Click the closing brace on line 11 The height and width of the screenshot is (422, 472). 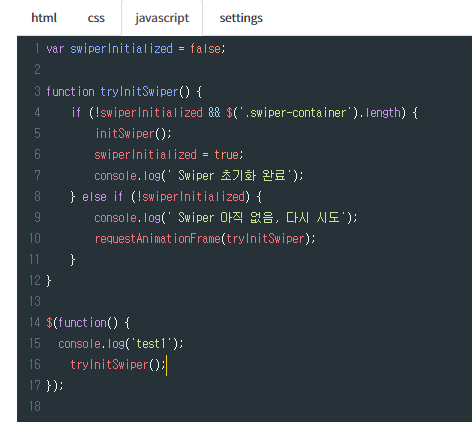click(x=72, y=260)
